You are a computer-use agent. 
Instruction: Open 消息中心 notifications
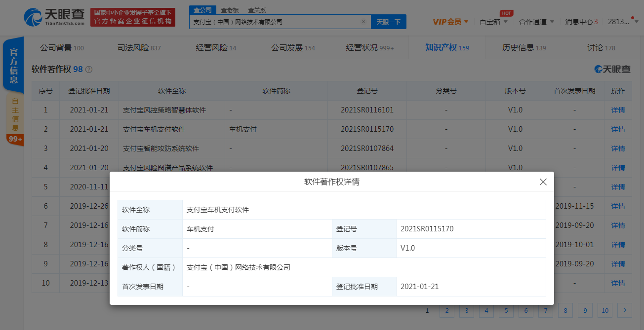pyautogui.click(x=581, y=22)
